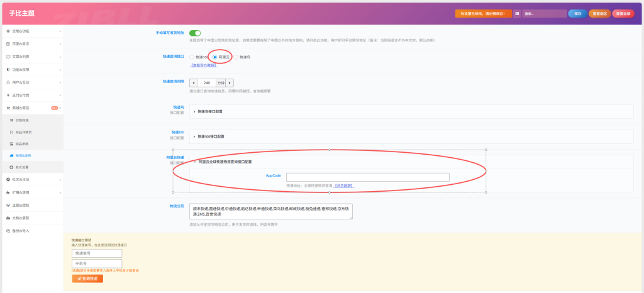The width and height of the screenshot is (644, 293).
Task: Collapse the 商城&商品 menu arrow
Action: pos(60,108)
